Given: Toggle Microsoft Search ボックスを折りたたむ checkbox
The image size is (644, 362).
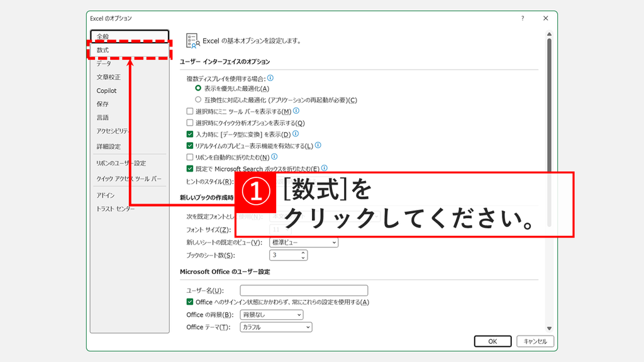Looking at the screenshot, I should click(190, 168).
